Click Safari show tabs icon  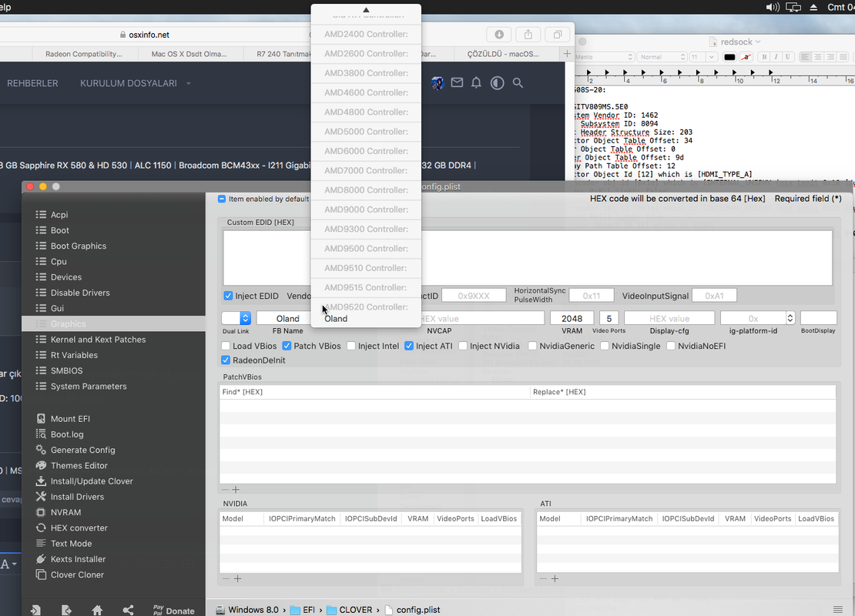(557, 35)
